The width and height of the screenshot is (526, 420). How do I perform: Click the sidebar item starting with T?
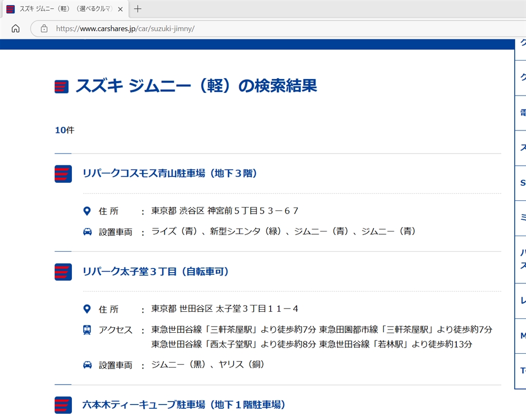point(520,371)
